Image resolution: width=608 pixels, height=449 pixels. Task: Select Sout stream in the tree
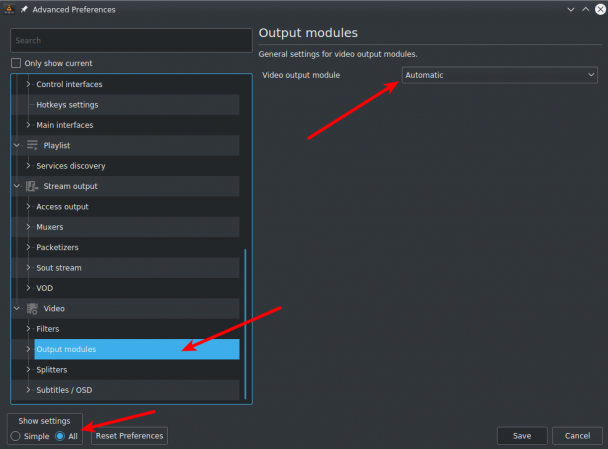click(59, 268)
